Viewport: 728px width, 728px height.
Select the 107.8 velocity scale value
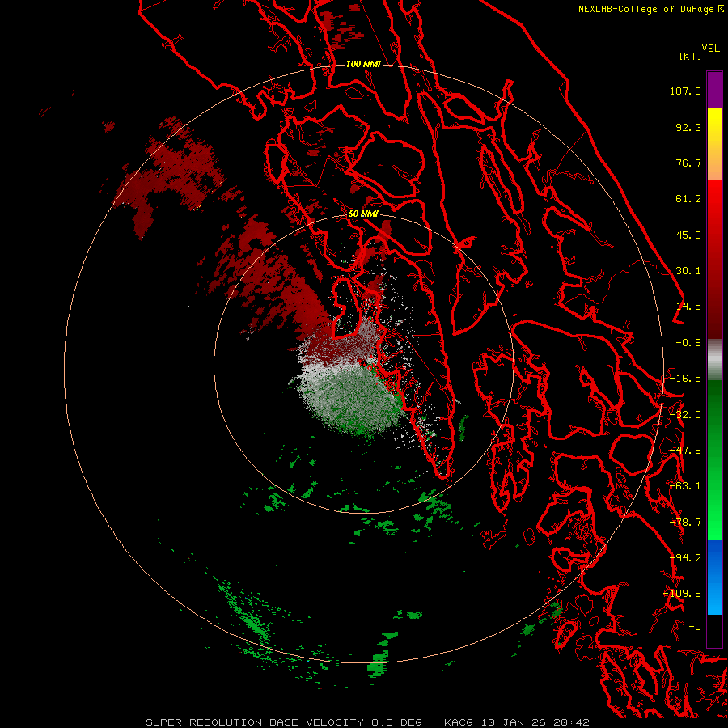[x=685, y=91]
